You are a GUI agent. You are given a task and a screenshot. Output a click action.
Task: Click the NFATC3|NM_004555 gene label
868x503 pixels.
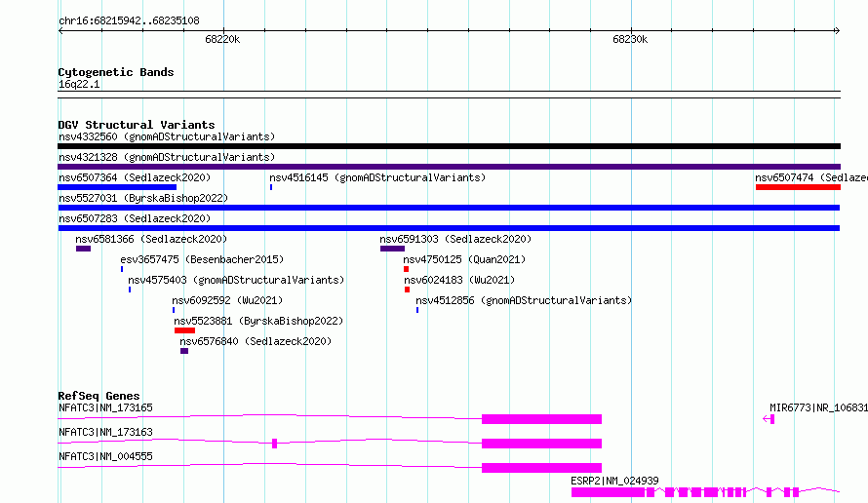[x=105, y=456]
